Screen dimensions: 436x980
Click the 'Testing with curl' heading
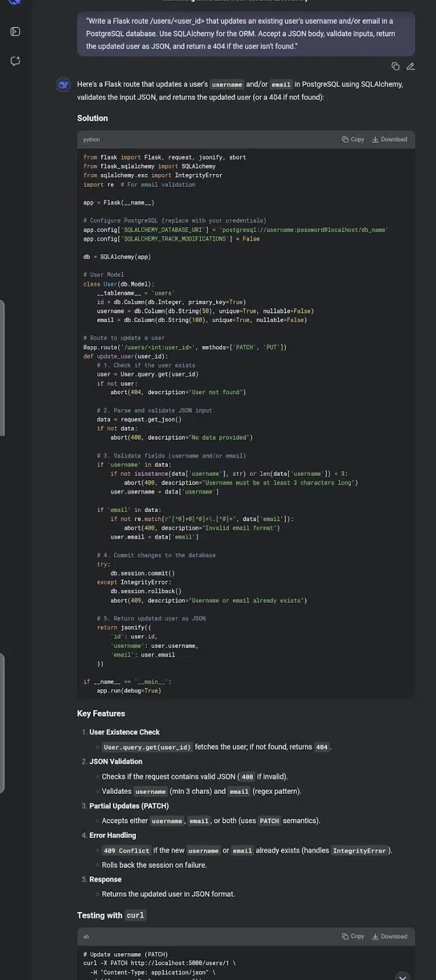[x=112, y=915]
